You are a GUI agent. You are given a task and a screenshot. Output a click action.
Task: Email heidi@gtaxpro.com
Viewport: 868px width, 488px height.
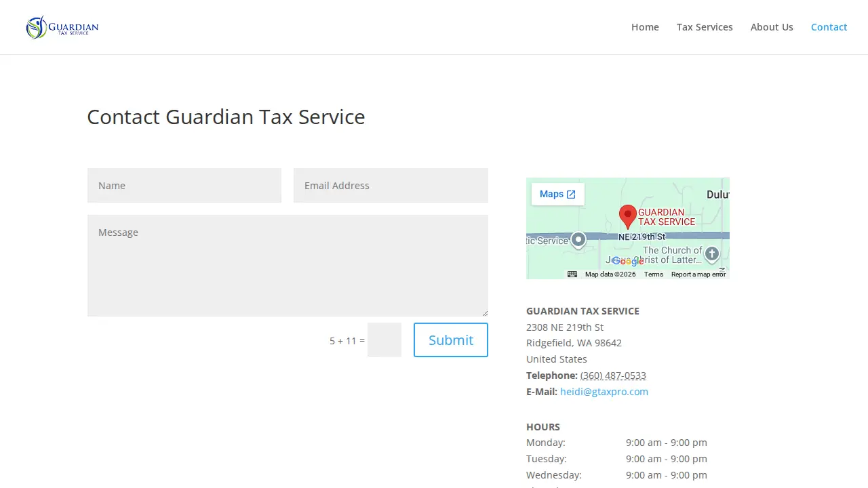pyautogui.click(x=604, y=392)
